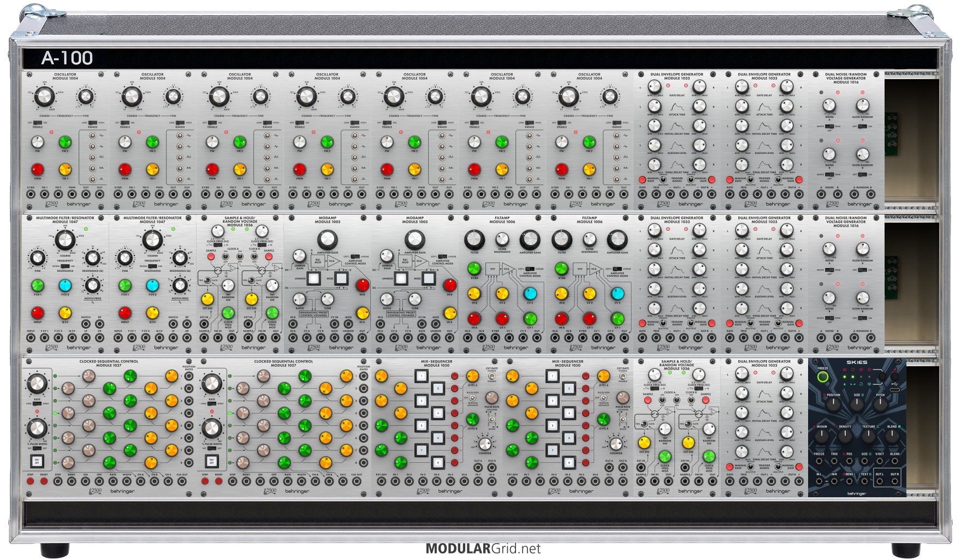Select the V/OCT input jack on Skies
This screenshot has height=560, width=967.
point(880,462)
